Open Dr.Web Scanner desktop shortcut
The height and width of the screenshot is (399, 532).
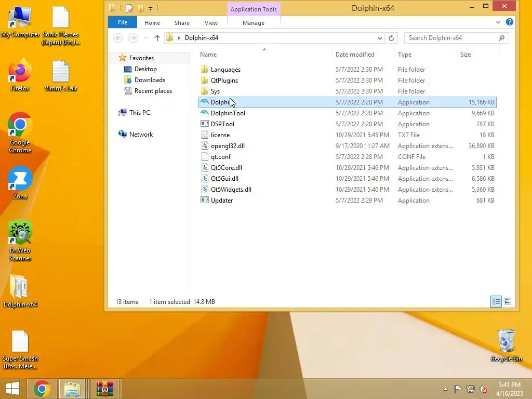click(20, 241)
